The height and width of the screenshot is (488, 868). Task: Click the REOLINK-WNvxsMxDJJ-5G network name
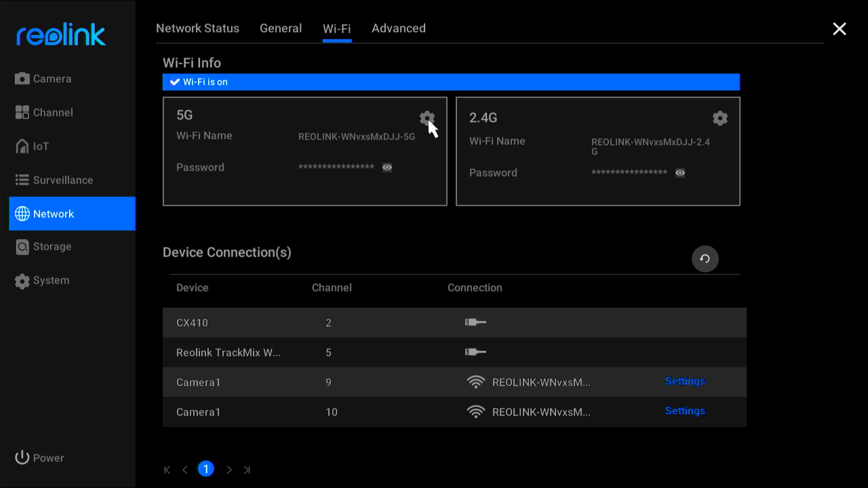pos(357,137)
